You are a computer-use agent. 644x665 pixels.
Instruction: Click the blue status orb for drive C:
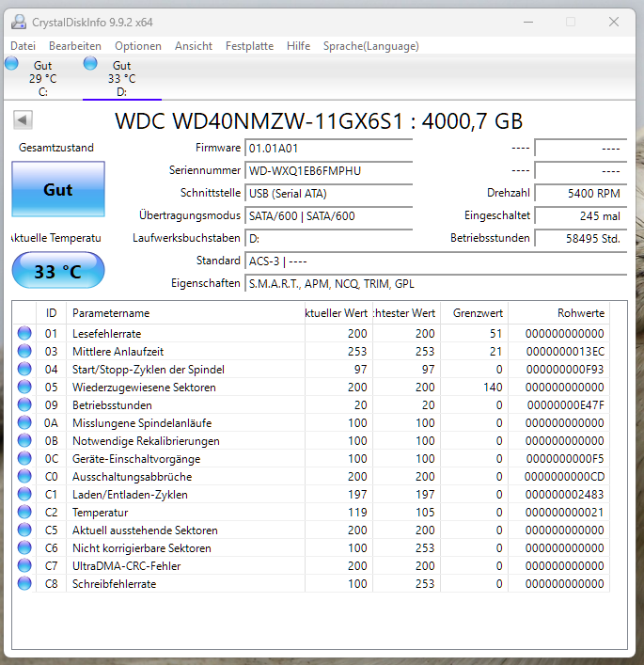coord(11,63)
